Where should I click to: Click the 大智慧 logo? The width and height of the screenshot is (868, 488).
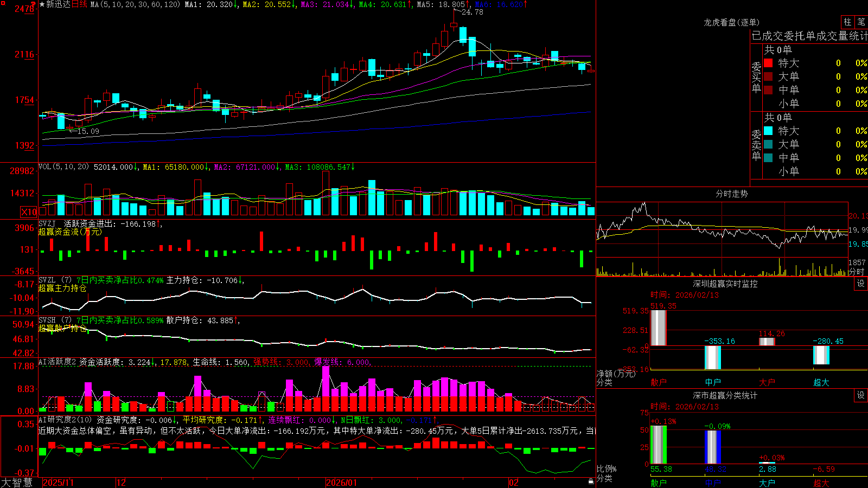pyautogui.click(x=17, y=483)
